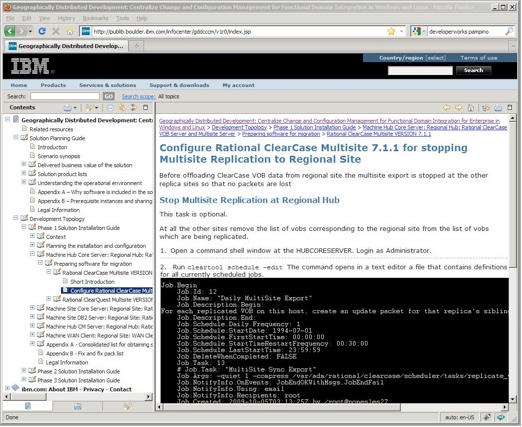Click the content pane back arrow
Image resolution: width=522 pixels, height=427 pixels.
446,107
